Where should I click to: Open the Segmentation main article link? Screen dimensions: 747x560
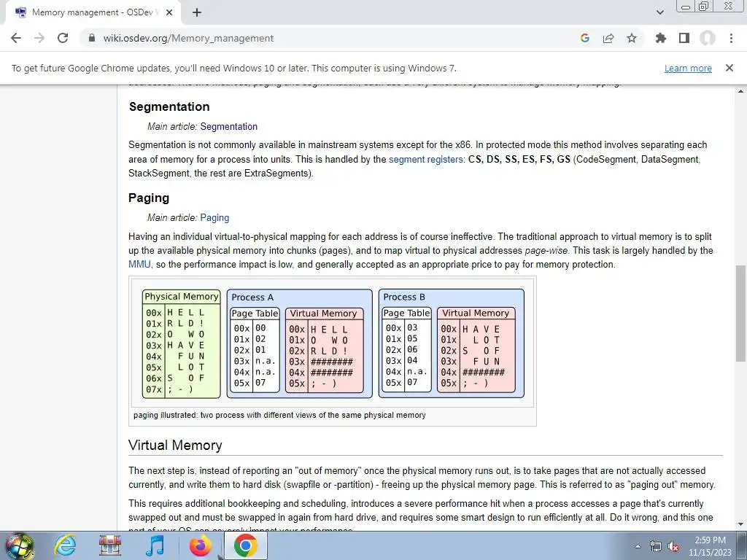click(228, 127)
